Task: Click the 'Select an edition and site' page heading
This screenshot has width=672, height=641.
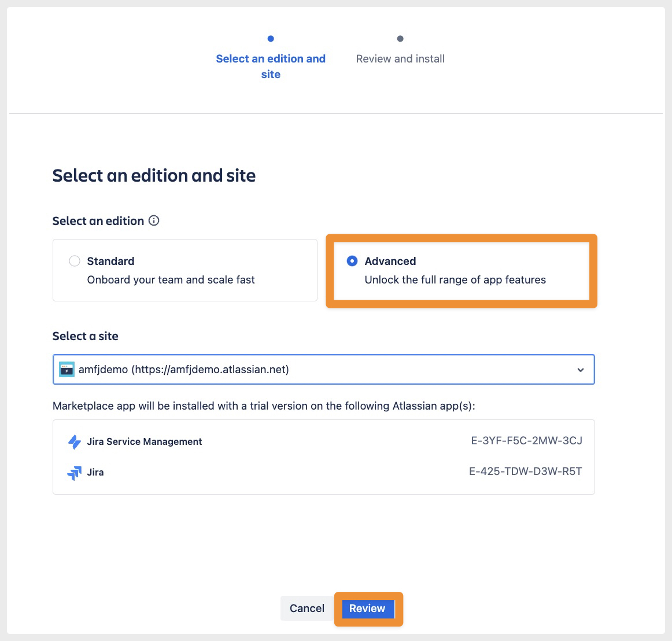Action: [x=154, y=175]
